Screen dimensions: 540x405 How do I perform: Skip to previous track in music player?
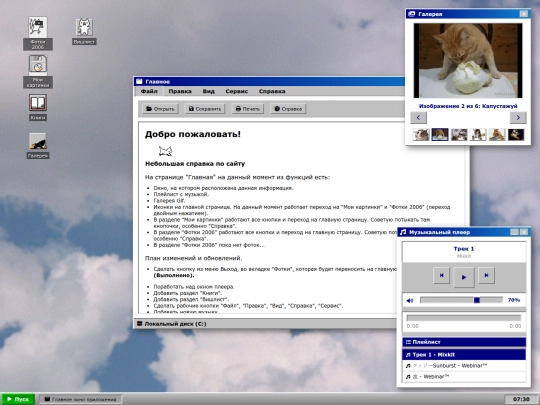(442, 276)
